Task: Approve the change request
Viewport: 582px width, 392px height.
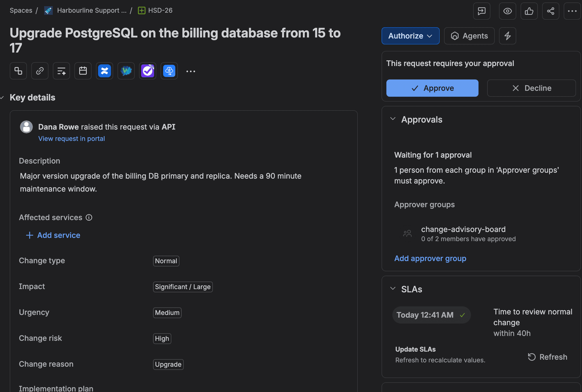Action: (x=432, y=88)
